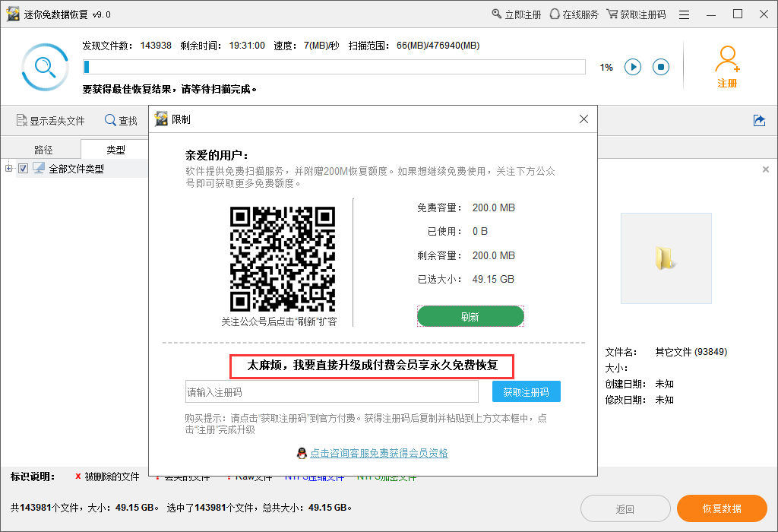Click the 太麻烦，我要直接升级成付费会员 heading
This screenshot has width=778, height=532.
(372, 366)
